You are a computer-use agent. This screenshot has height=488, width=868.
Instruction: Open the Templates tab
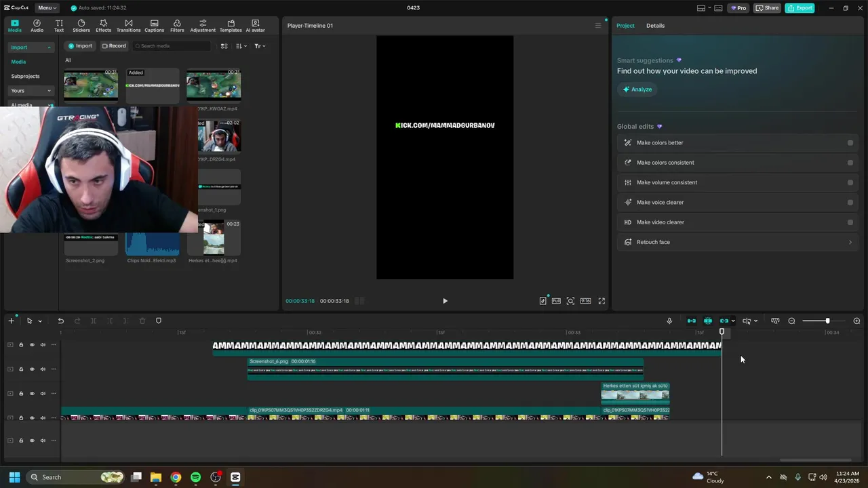coord(231,26)
